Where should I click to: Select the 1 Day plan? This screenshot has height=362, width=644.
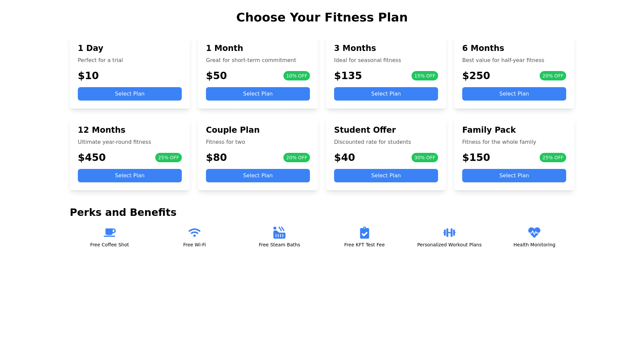click(x=130, y=94)
